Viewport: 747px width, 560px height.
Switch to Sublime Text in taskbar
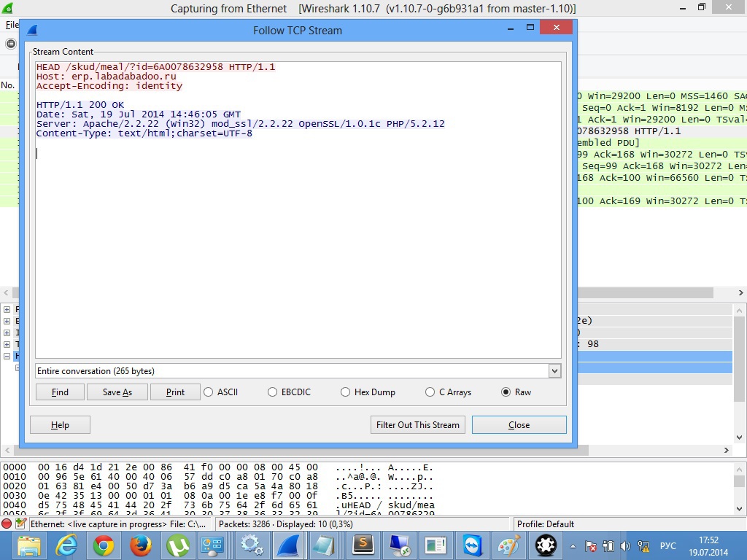363,545
